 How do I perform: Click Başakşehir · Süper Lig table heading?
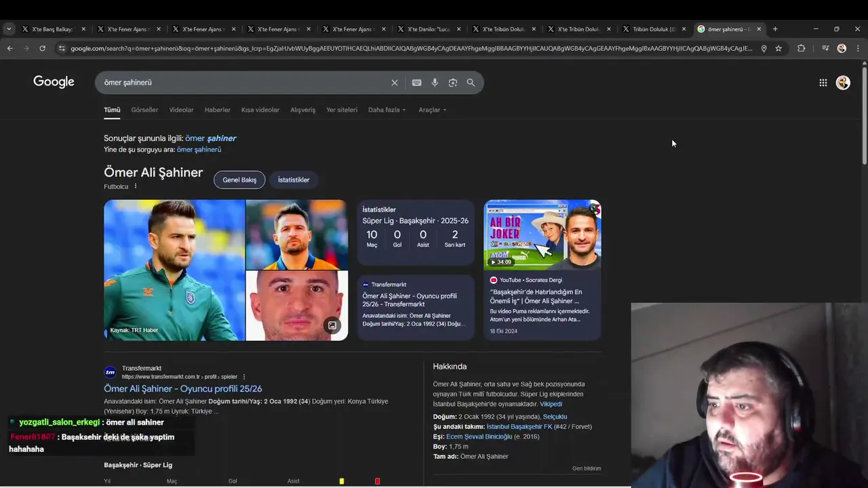[x=138, y=465]
